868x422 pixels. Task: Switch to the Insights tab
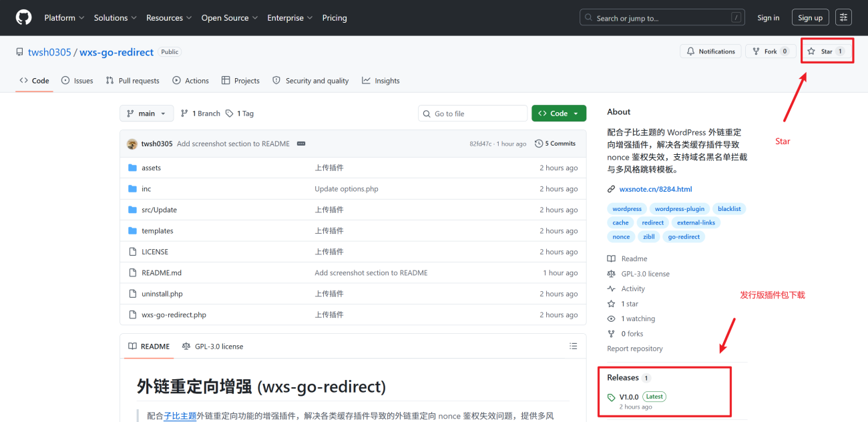[381, 81]
